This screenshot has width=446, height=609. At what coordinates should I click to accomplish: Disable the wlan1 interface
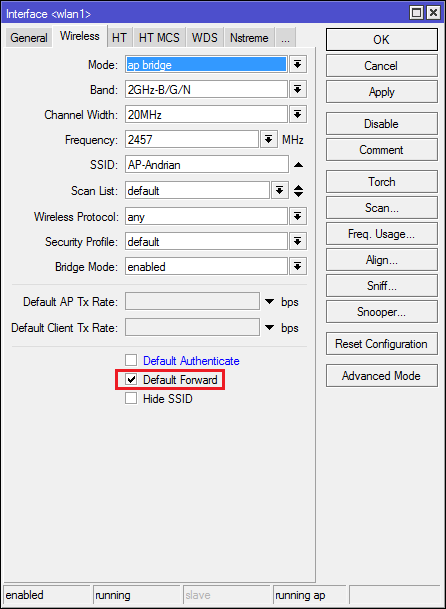point(382,124)
